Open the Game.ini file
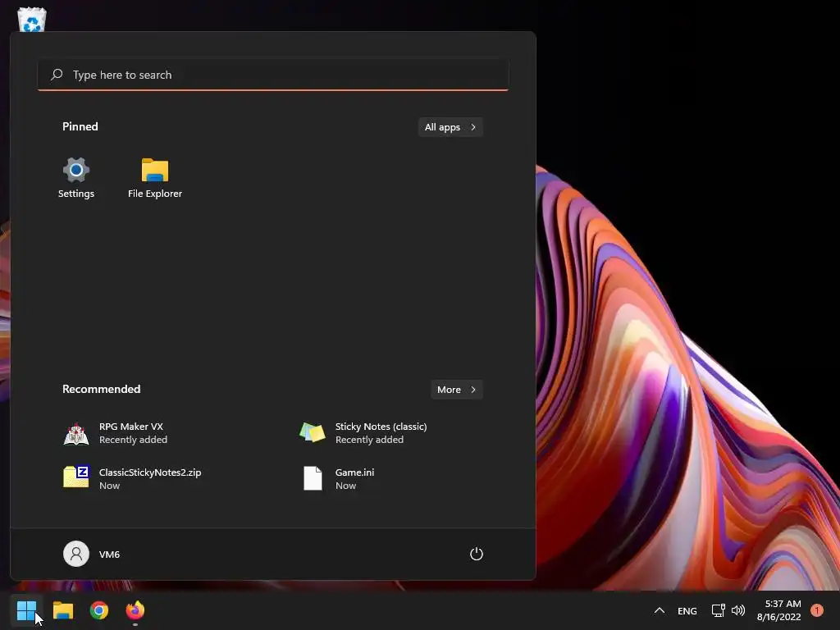The width and height of the screenshot is (840, 630). pyautogui.click(x=339, y=478)
